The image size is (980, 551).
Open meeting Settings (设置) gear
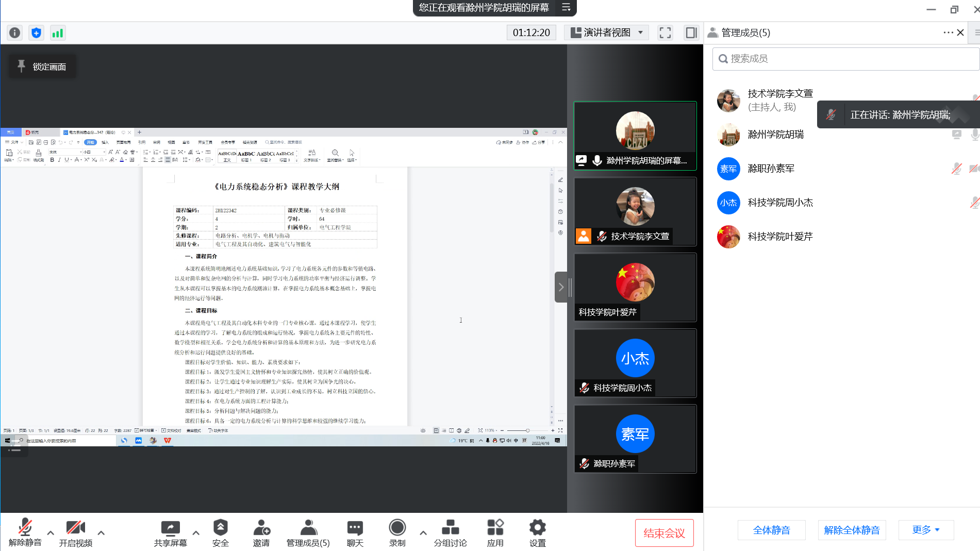537,533
